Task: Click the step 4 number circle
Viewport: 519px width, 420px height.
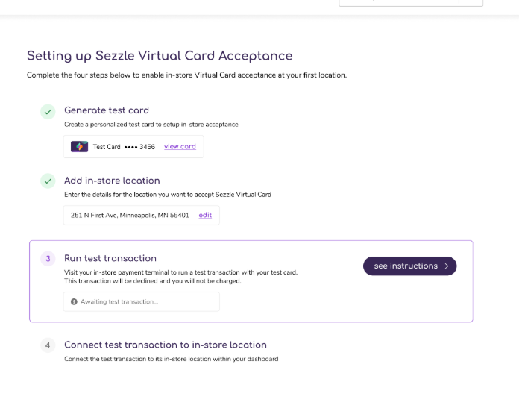Action: [48, 345]
